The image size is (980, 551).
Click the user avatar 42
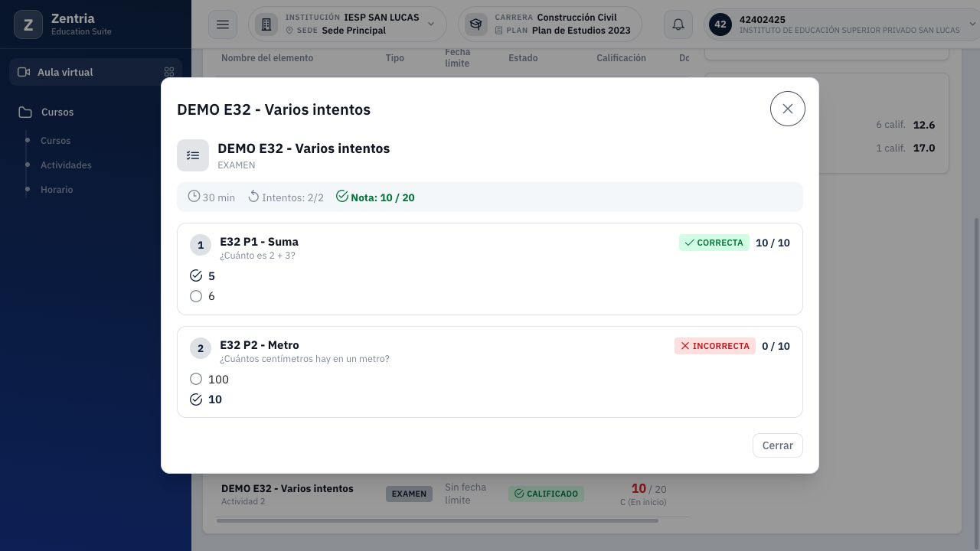click(720, 24)
